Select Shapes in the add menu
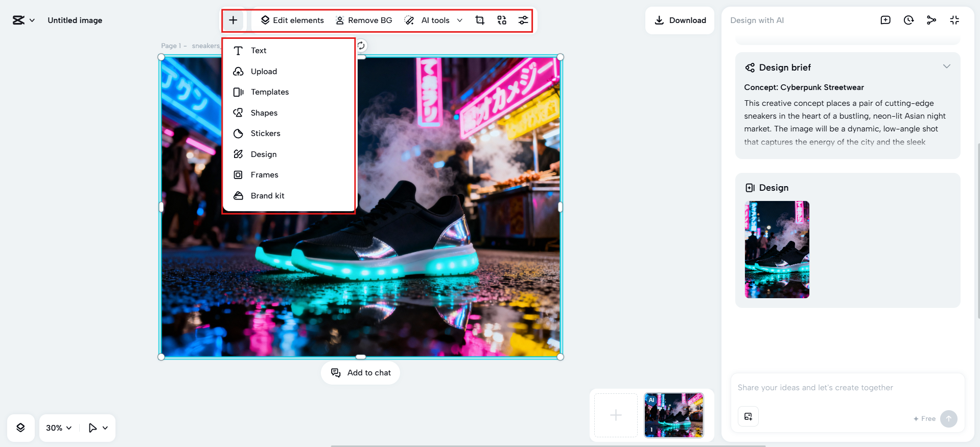Image resolution: width=980 pixels, height=447 pixels. click(x=289, y=113)
